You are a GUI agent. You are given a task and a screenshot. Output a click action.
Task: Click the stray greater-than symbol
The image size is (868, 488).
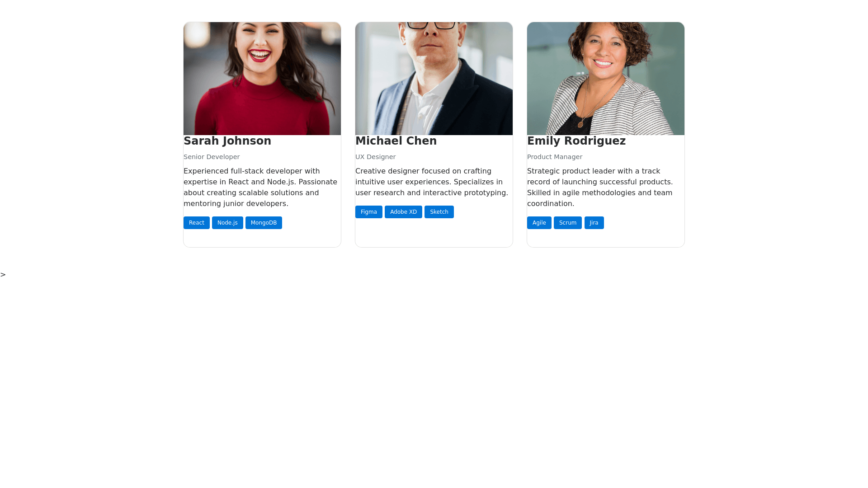[x=3, y=275]
